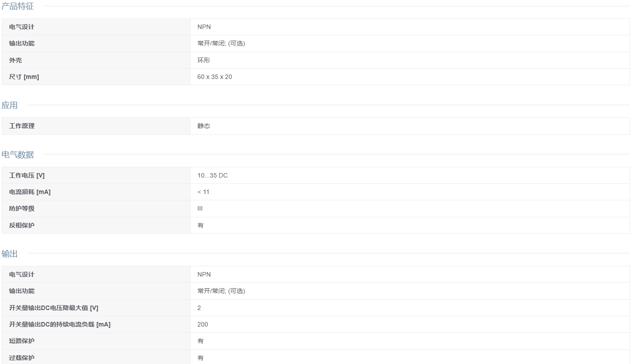Select the 过载保护 label
The width and height of the screenshot is (634, 364).
21,358
